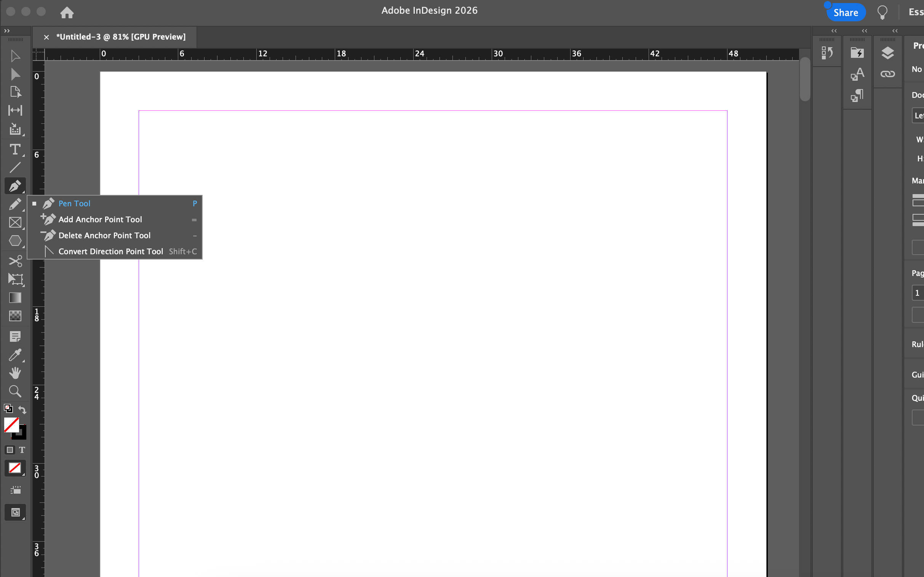Select the Gap tool icon
This screenshot has height=577, width=924.
click(x=15, y=110)
